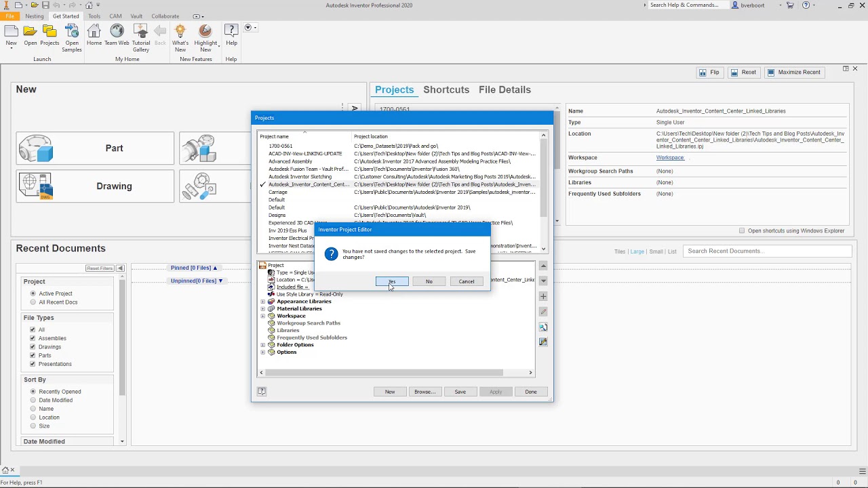Click the quick access Save icon
868x488 pixels.
(x=45, y=5)
